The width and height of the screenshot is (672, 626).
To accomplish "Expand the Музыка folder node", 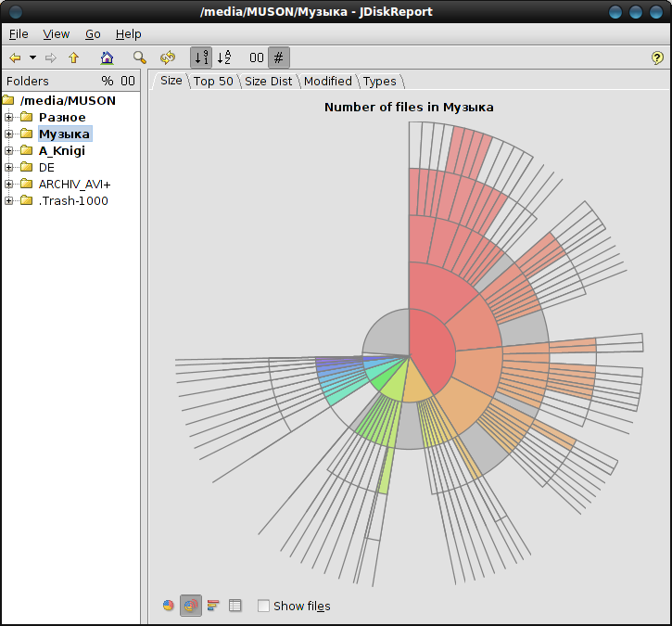I will point(8,134).
